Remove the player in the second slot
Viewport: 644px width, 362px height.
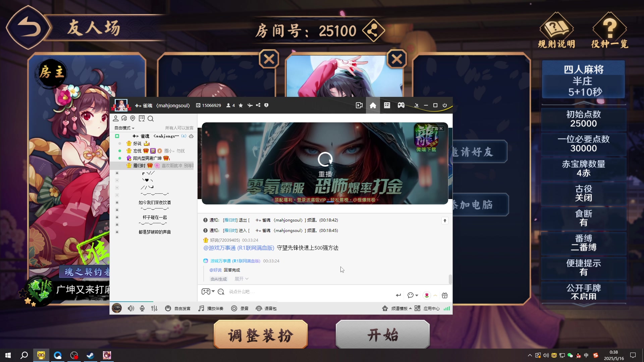tap(269, 59)
